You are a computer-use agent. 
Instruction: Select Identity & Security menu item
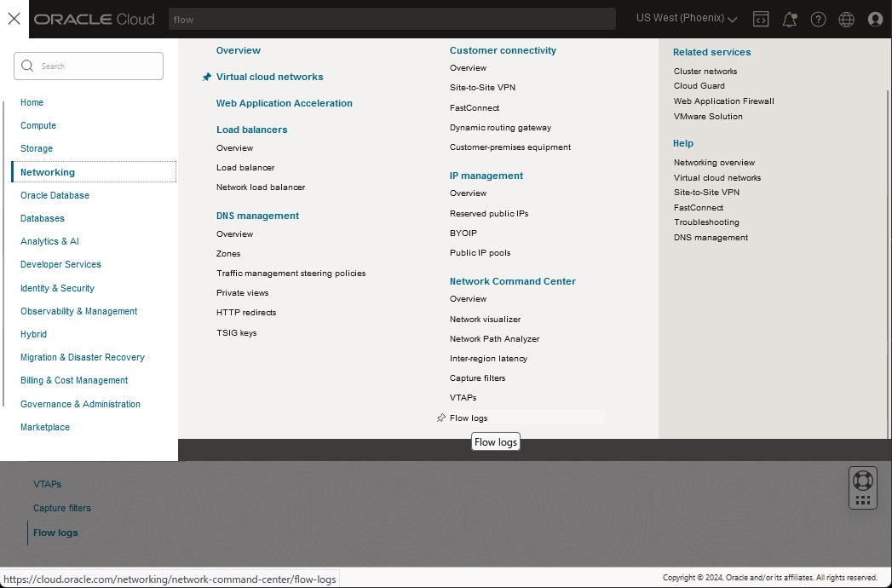tap(57, 288)
